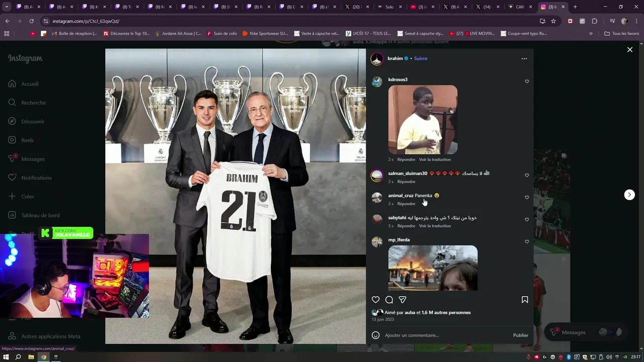
Task: Open 'Tous les favoris' folder
Action: (622, 34)
